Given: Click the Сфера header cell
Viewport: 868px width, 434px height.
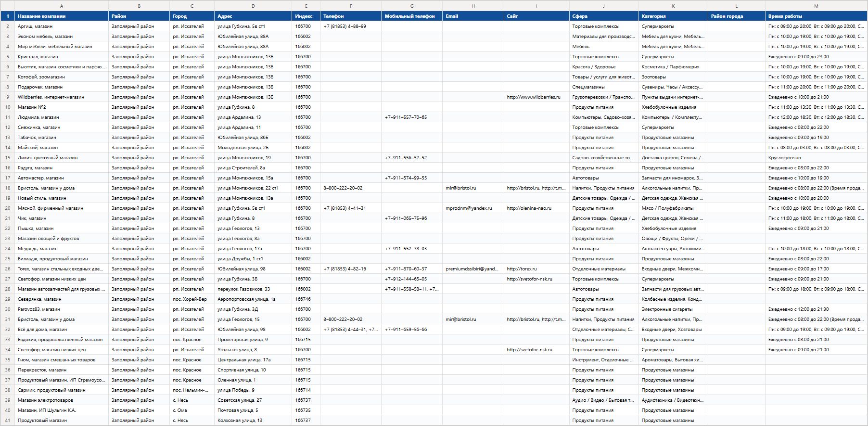Looking at the screenshot, I should pos(604,16).
